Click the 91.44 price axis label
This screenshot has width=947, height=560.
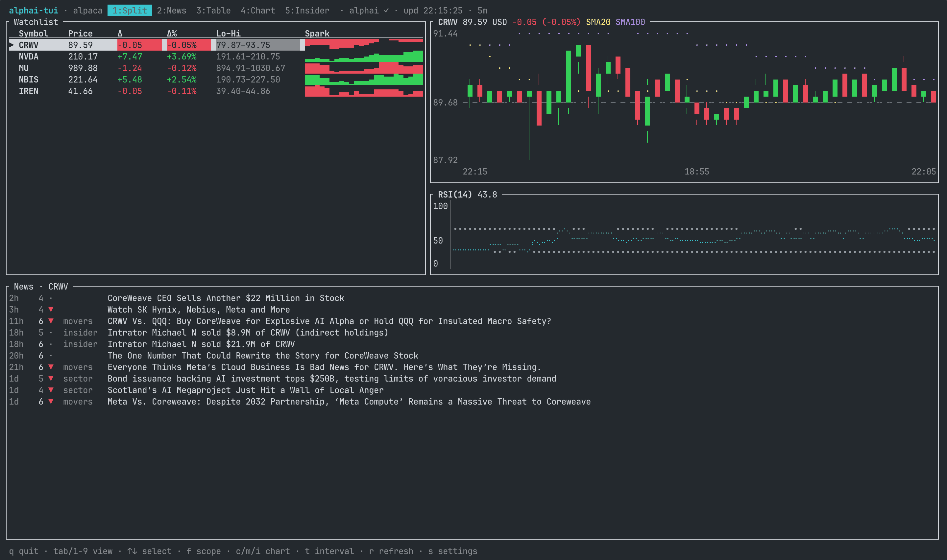coord(445,34)
